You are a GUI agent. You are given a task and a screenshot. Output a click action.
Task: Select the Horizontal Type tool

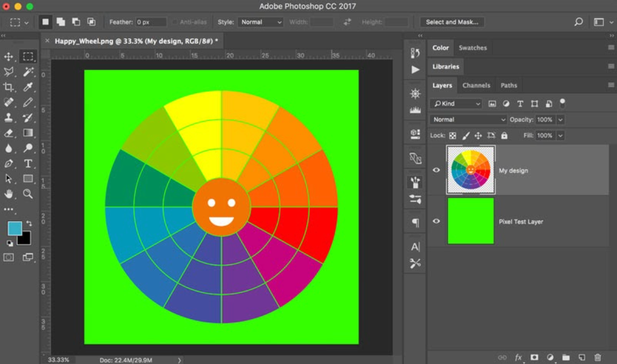(x=28, y=164)
